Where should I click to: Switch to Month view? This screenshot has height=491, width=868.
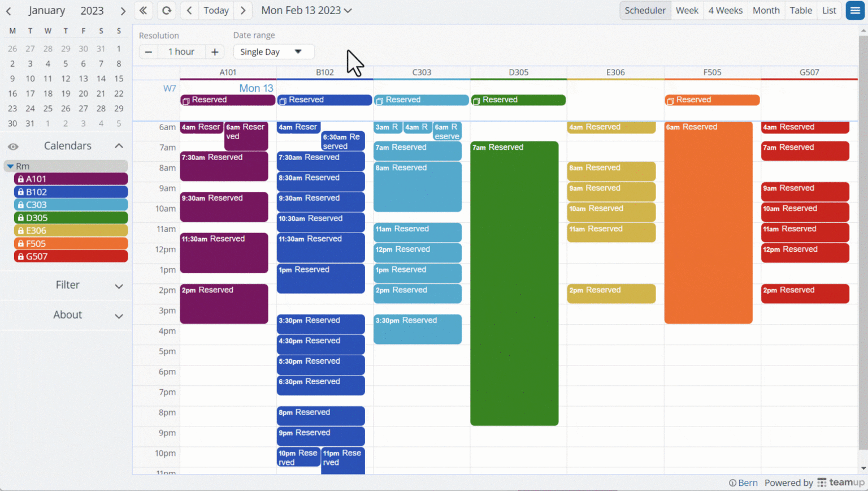(x=766, y=10)
